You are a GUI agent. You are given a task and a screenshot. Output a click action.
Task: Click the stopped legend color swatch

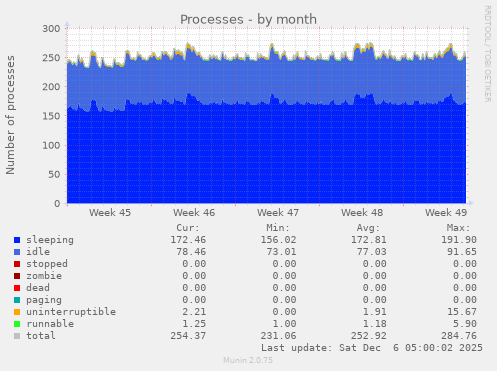(17, 264)
